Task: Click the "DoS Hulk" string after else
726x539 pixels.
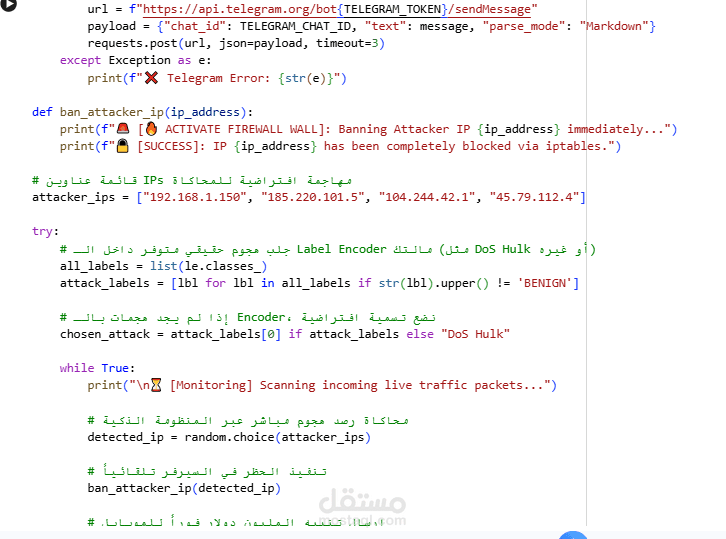Action: tap(476, 334)
